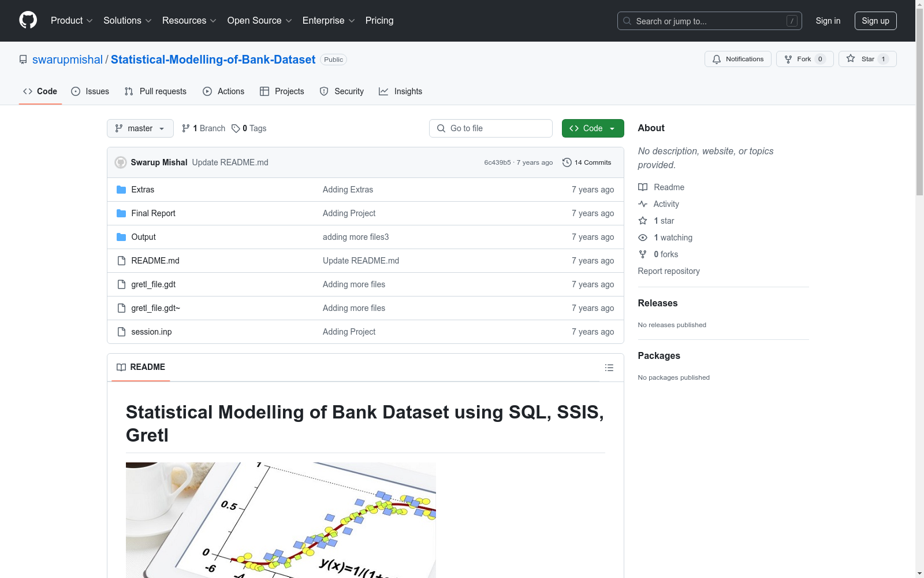Click the Releases heading

(x=658, y=303)
